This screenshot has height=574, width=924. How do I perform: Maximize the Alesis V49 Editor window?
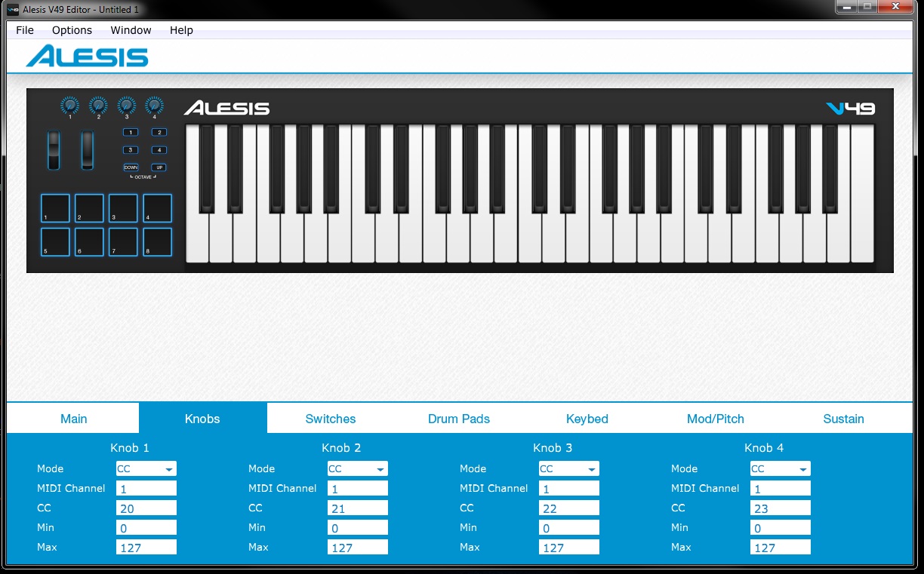[x=867, y=7]
